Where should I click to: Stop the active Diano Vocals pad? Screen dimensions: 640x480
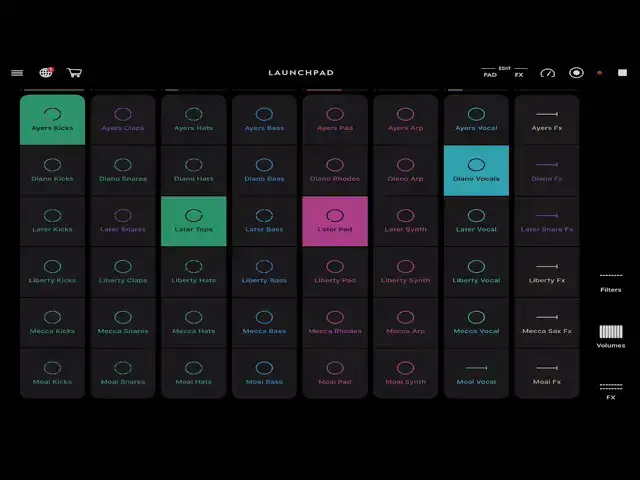coord(476,171)
